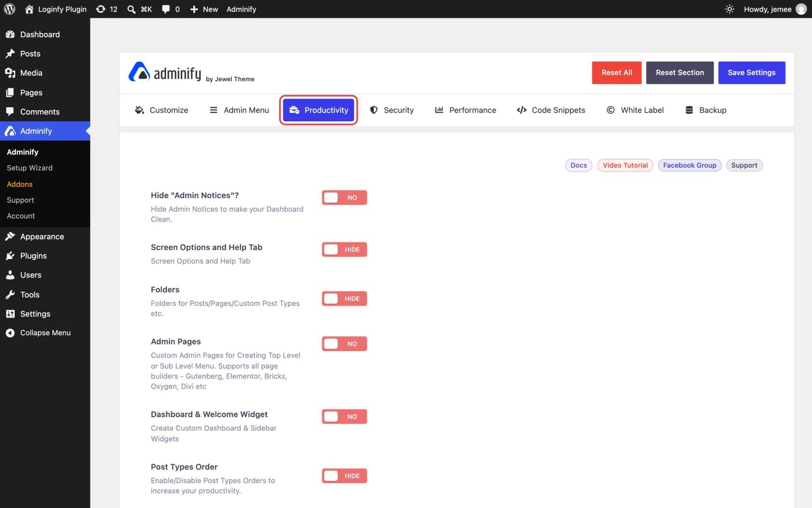Open the user avatar for jemee

pyautogui.click(x=801, y=9)
